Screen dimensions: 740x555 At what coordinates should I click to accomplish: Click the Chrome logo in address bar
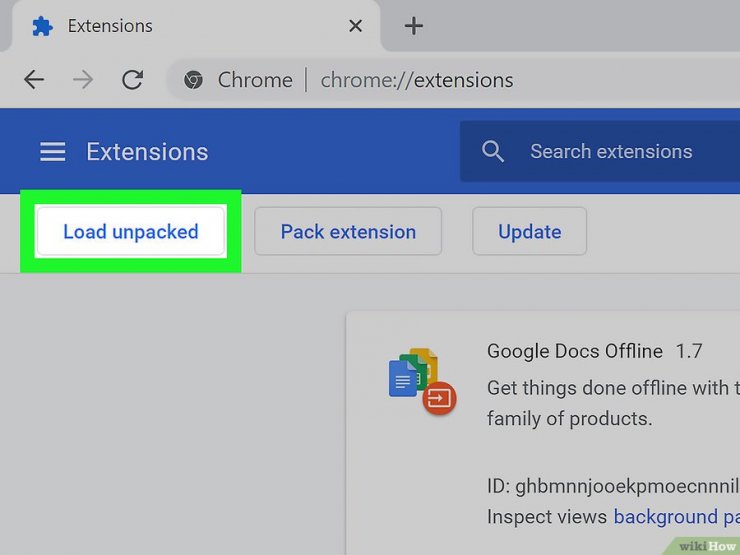pyautogui.click(x=193, y=80)
